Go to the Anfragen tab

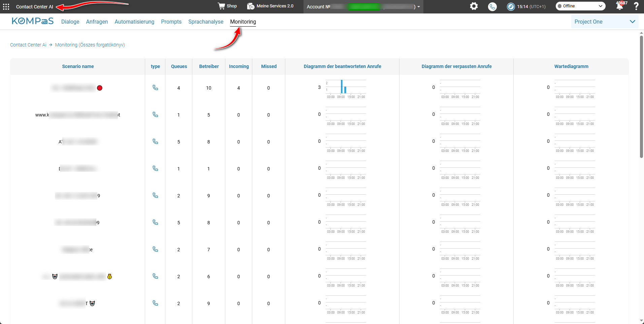point(97,22)
